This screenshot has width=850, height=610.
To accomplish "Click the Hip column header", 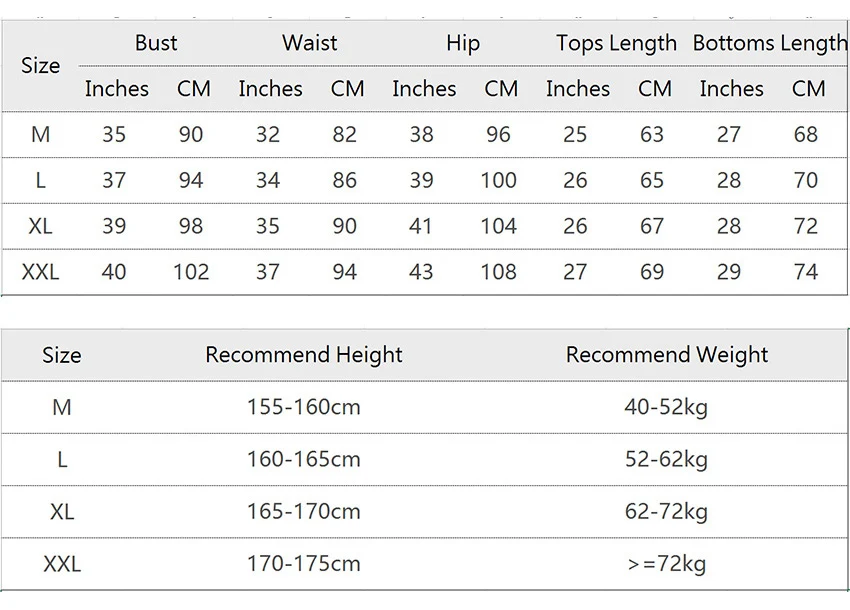I will [463, 43].
